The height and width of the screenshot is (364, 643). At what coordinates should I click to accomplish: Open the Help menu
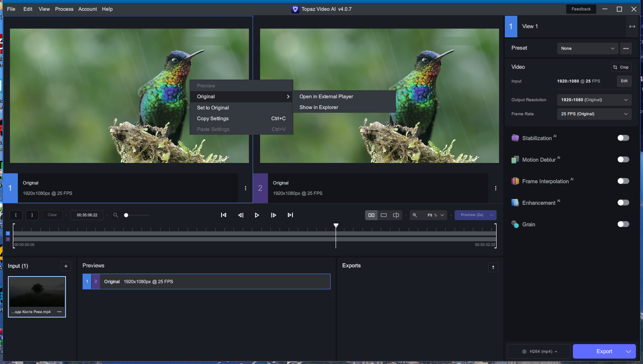point(107,9)
